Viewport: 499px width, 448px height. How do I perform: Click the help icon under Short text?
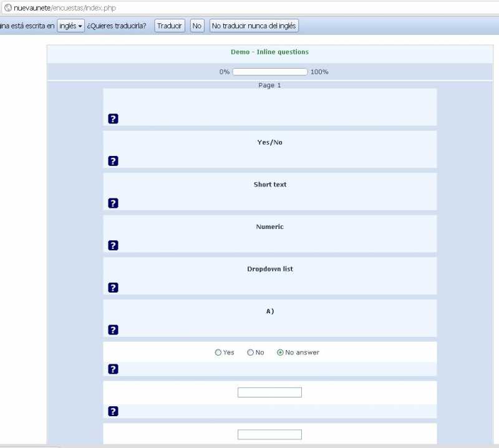[x=113, y=203]
